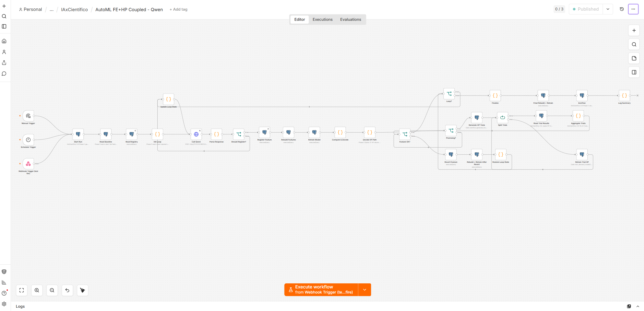
Task: Switch to the Evaluations tab
Action: (351, 20)
